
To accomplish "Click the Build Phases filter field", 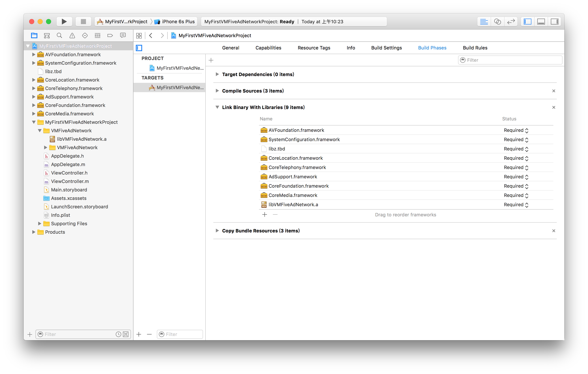I will click(x=510, y=60).
